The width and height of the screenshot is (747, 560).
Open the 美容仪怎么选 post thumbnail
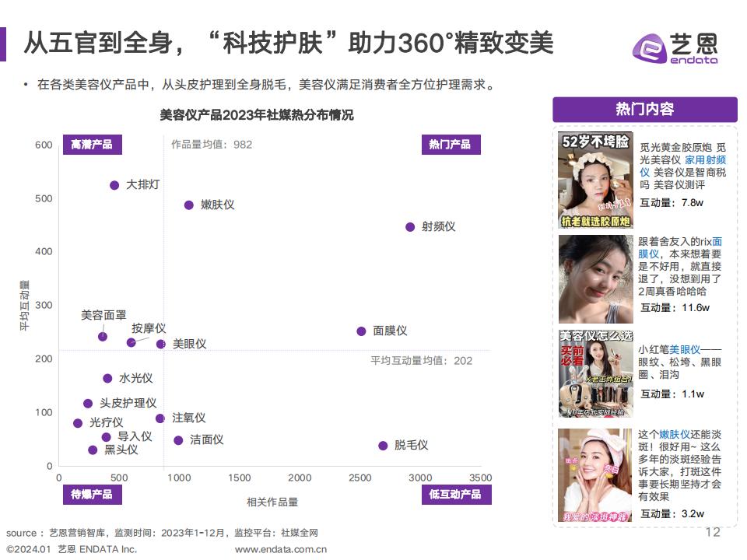(x=595, y=374)
